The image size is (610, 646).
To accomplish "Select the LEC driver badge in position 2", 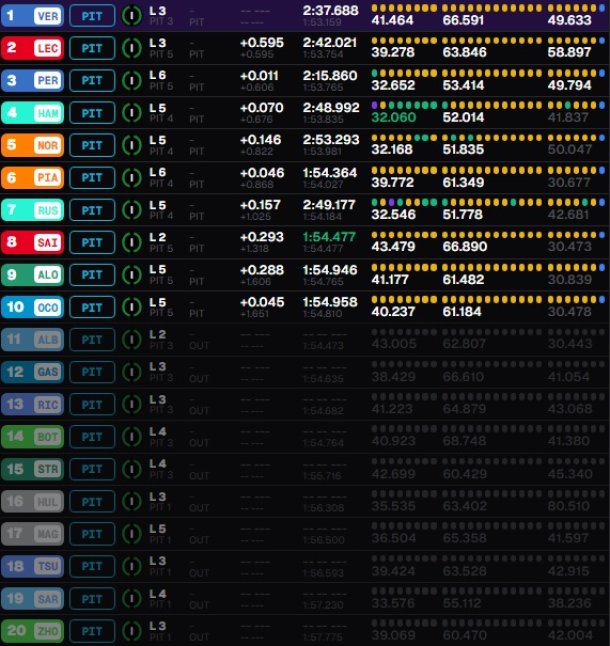I will (46, 47).
